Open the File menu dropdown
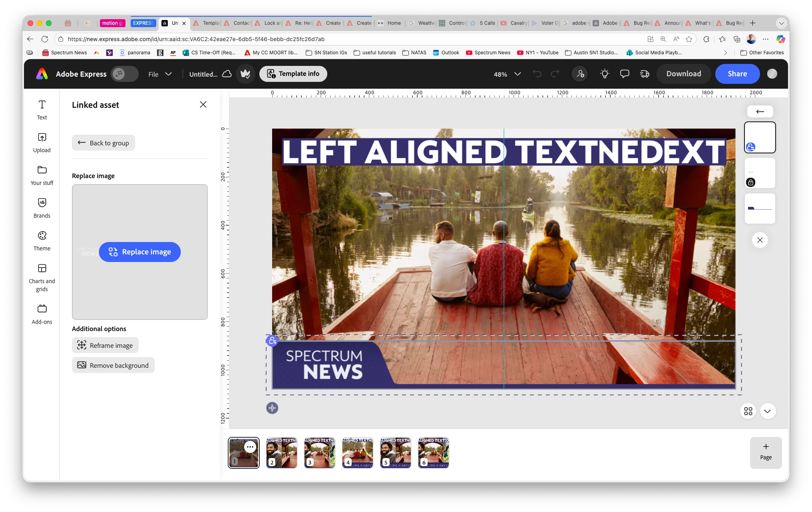This screenshot has height=512, width=812. (160, 74)
